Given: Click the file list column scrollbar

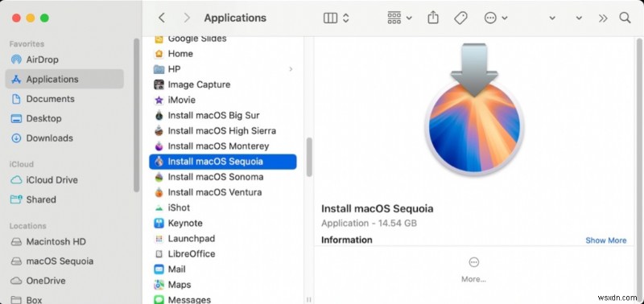Looking at the screenshot, I should pos(309,157).
